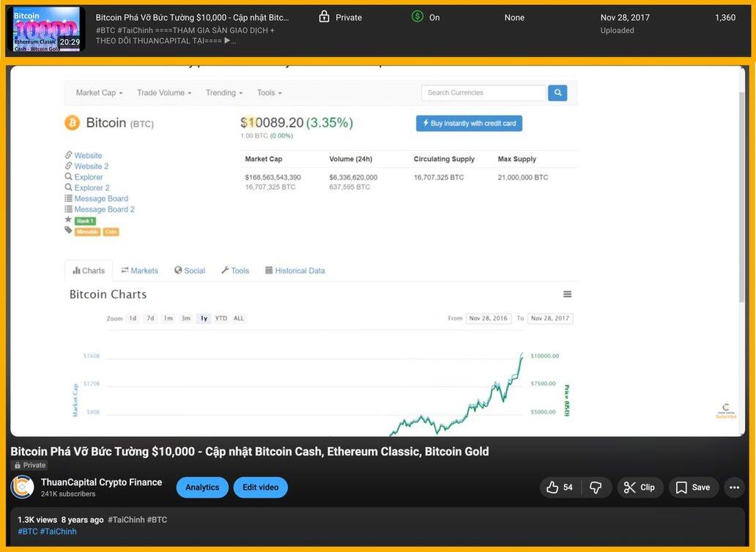
Task: Select the 1y zoom range
Action: pos(204,318)
